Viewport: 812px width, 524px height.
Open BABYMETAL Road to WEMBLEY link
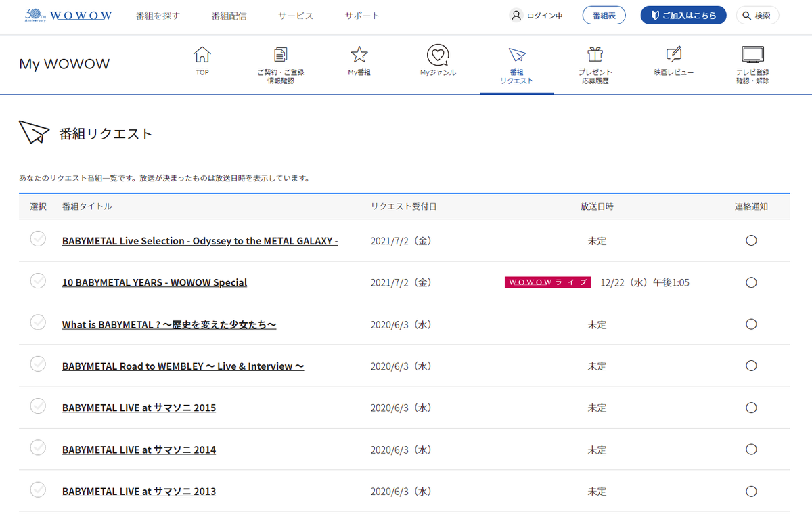click(183, 366)
